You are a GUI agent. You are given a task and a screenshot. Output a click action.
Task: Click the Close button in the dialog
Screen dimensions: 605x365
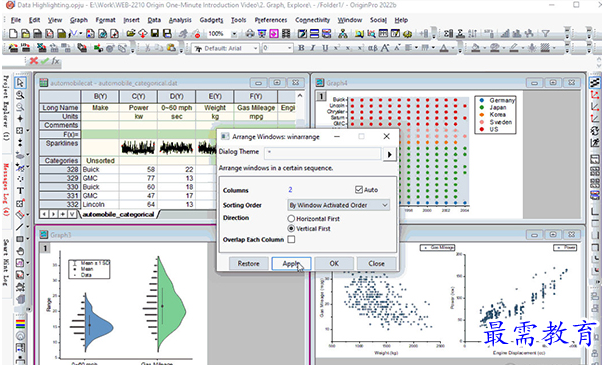(376, 264)
